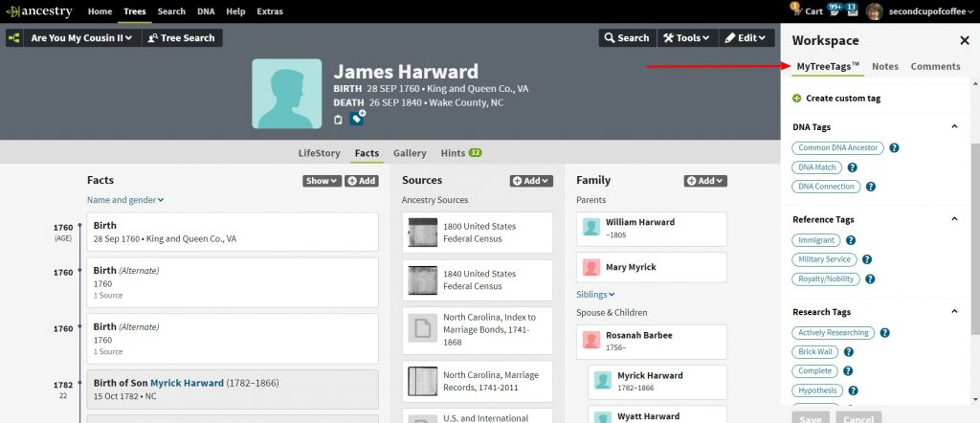Close the Workspace panel
Viewport: 980px width, 423px height.
click(965, 40)
